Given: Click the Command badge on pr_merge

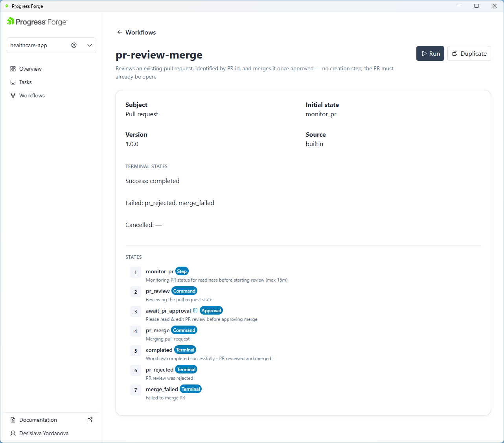Looking at the screenshot, I should pos(184,330).
